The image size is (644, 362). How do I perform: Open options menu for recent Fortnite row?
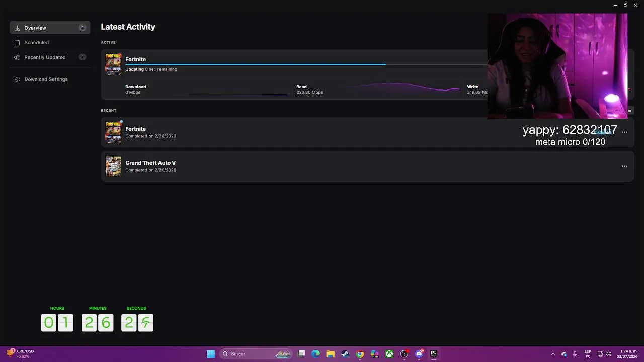tap(624, 132)
